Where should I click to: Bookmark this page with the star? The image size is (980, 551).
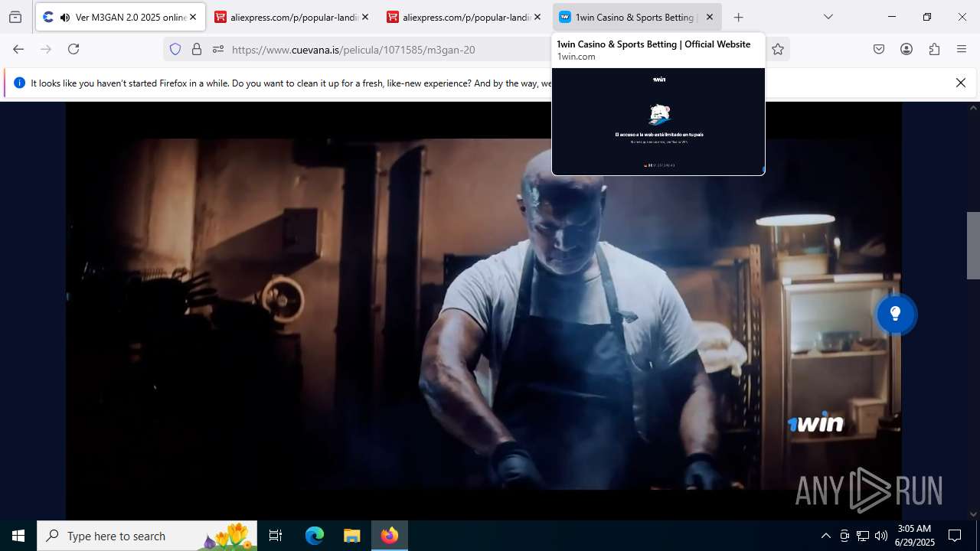click(x=778, y=49)
